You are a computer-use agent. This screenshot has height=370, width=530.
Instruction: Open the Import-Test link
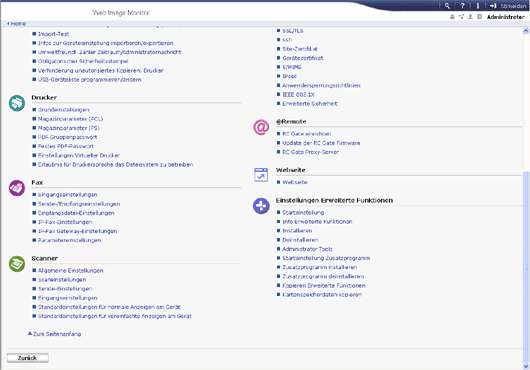pyautogui.click(x=53, y=34)
